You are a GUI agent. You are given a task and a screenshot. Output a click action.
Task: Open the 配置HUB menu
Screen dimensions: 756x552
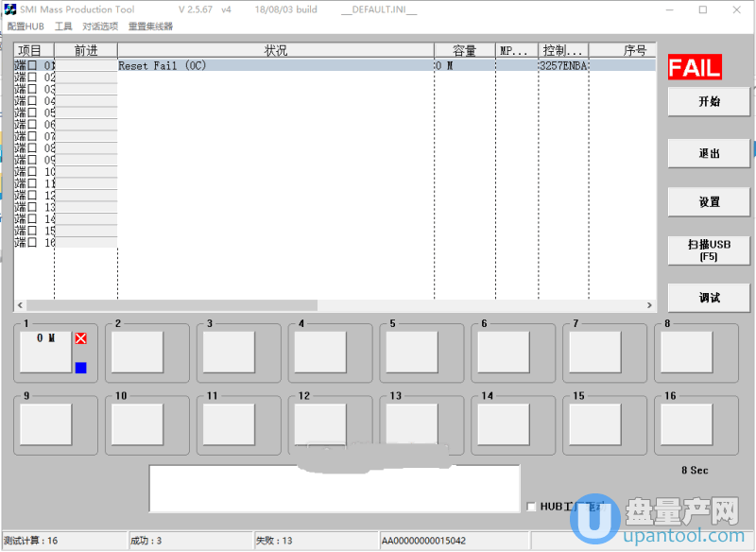[x=26, y=26]
